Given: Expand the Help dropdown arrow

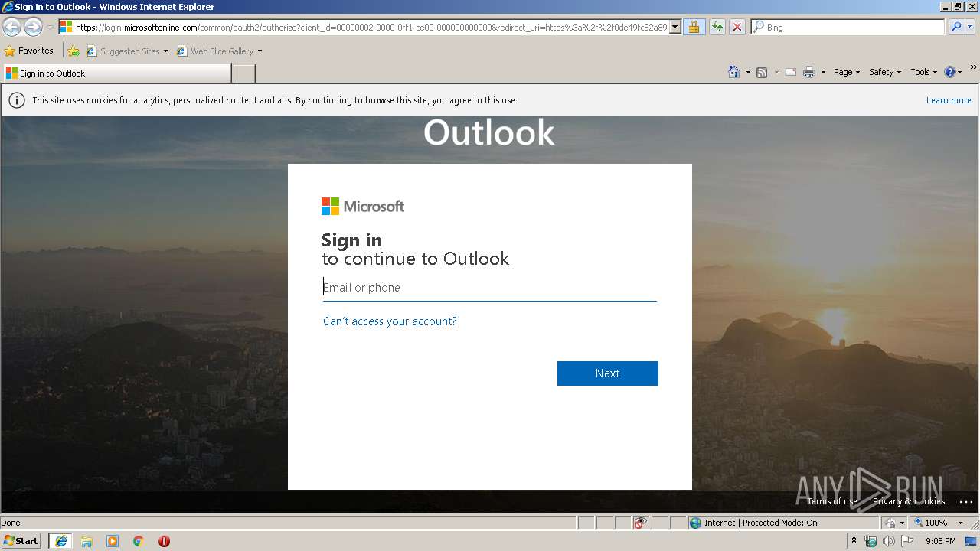Looking at the screenshot, I should [x=960, y=73].
